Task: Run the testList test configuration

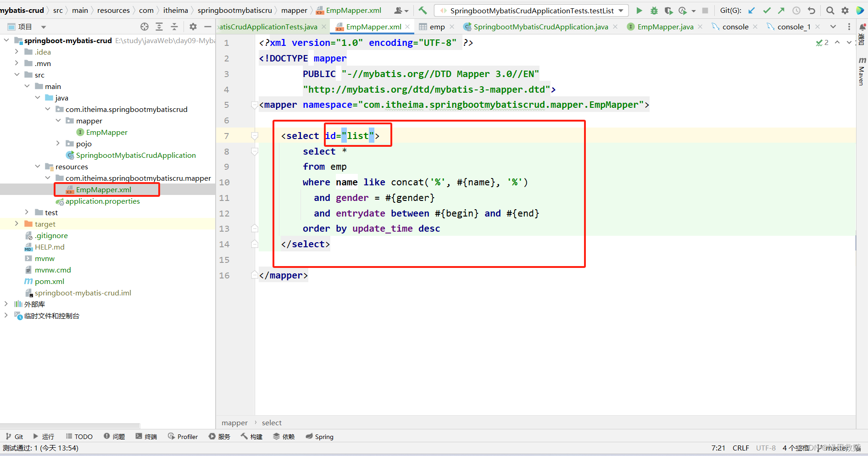Action: click(x=640, y=10)
